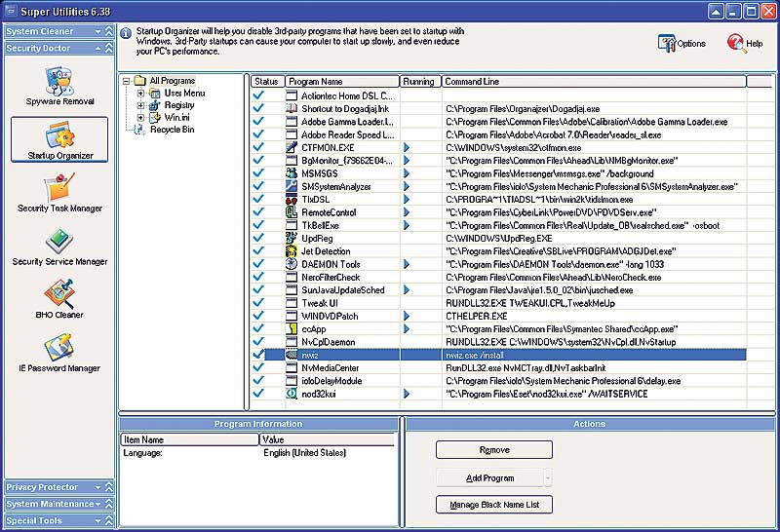Select the Adobe Reader Speed L... entry
780x532 pixels.
click(498, 134)
